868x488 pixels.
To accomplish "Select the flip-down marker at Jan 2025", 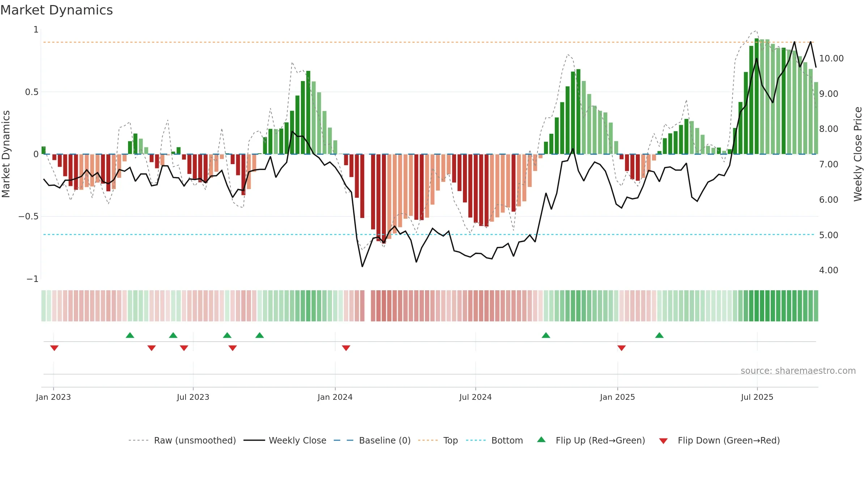I will click(x=622, y=348).
